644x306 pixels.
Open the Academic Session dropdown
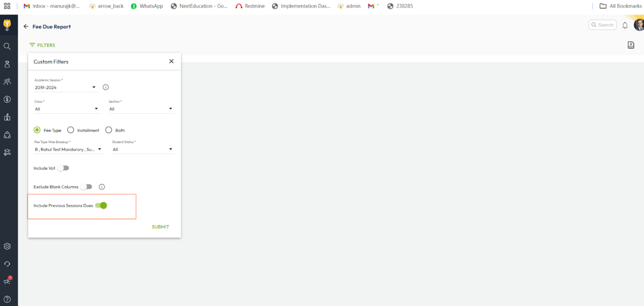click(66, 87)
